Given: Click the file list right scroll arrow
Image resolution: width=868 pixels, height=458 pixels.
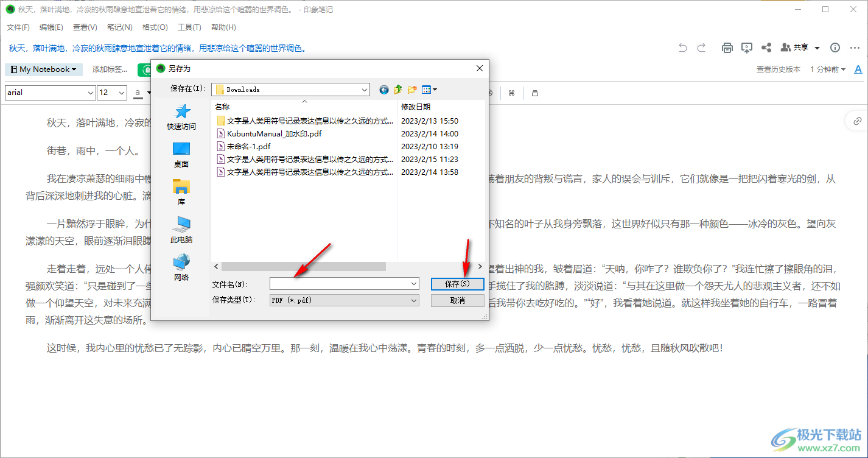Looking at the screenshot, I should point(481,266).
